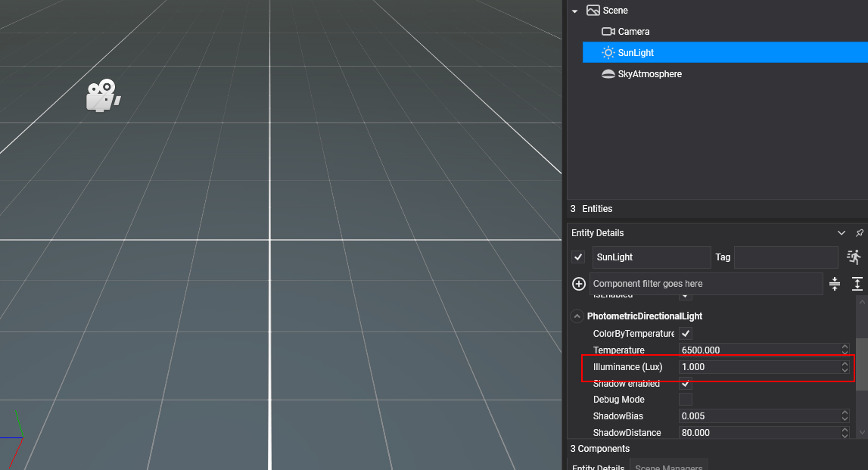Toggle the SunLight entity enabled checkbox
Screen dimensions: 868x470
pos(579,257)
